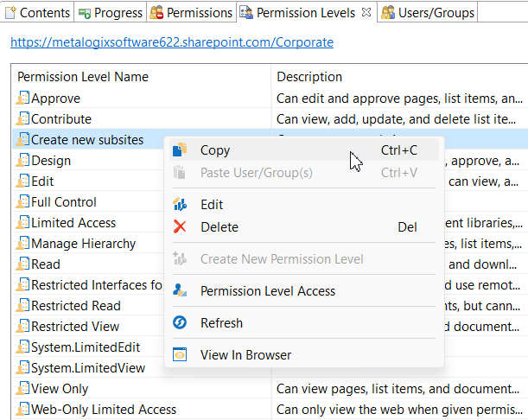Click the red Delete X icon
Image resolution: width=528 pixels, height=420 pixels.
[x=180, y=227]
